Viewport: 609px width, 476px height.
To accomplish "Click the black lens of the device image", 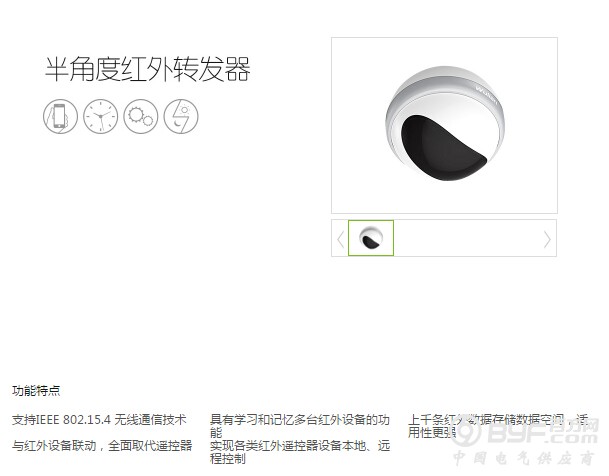I will click(441, 149).
